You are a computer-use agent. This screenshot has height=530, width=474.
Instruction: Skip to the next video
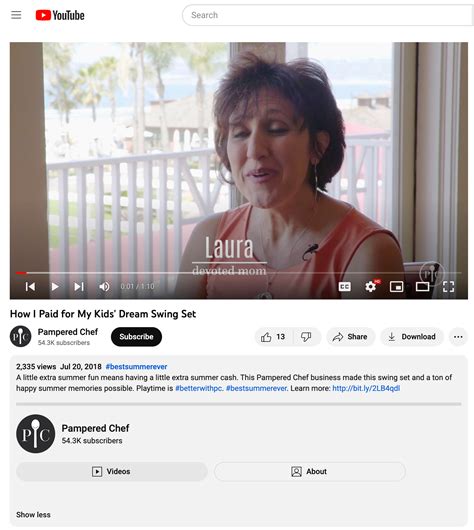click(x=79, y=287)
